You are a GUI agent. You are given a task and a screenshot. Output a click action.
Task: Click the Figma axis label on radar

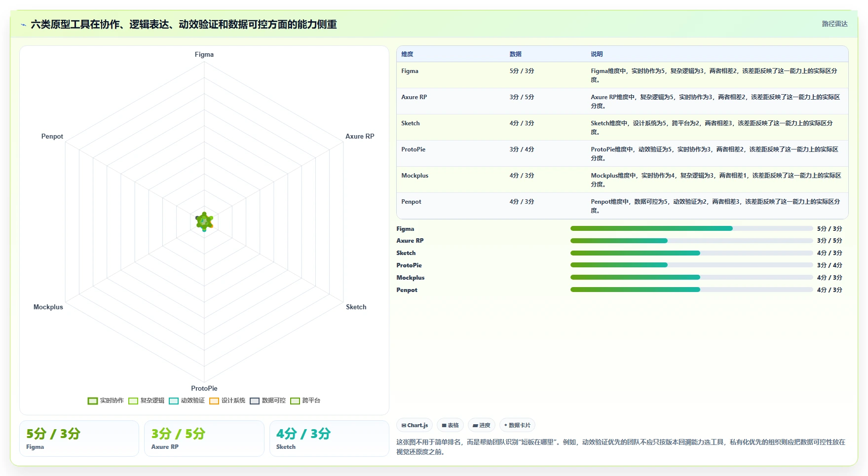pyautogui.click(x=204, y=54)
